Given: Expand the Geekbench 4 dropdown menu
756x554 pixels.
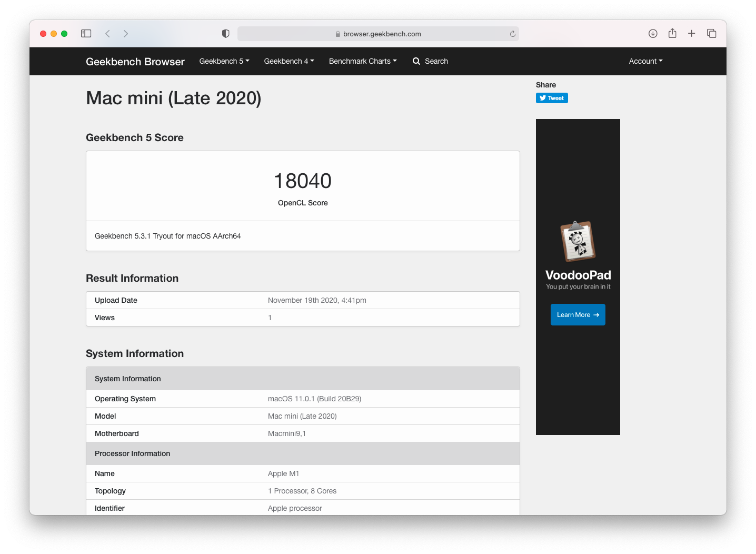Looking at the screenshot, I should pyautogui.click(x=289, y=61).
